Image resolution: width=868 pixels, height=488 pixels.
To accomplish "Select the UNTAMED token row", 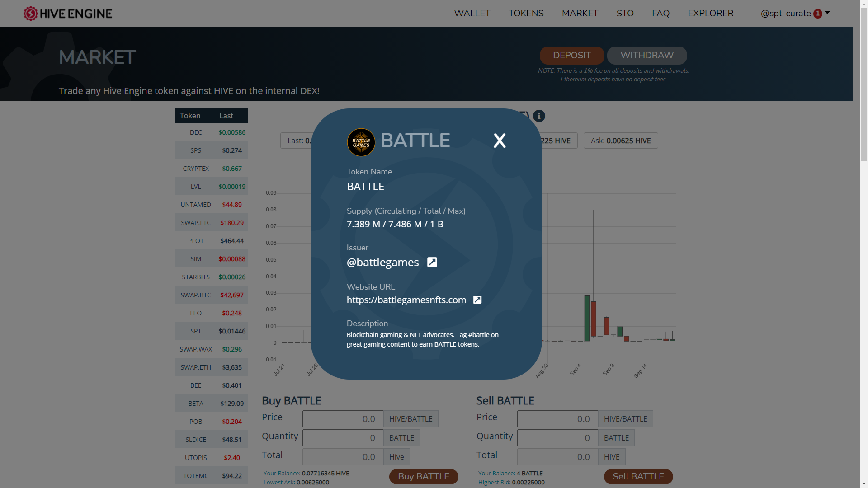I will click(212, 205).
